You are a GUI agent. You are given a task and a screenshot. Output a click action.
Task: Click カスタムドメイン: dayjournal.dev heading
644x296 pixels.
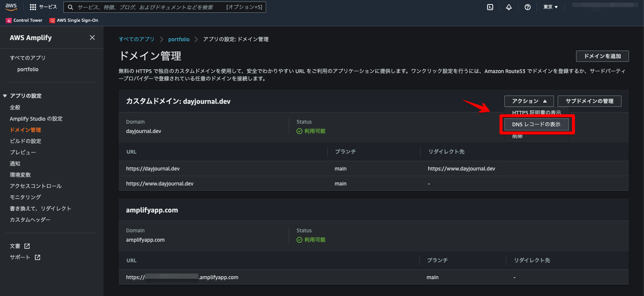[178, 101]
